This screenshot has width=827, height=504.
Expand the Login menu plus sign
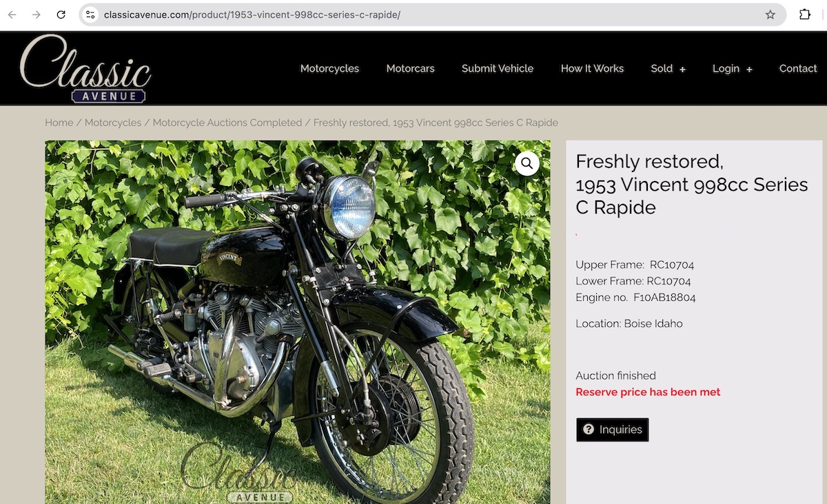[x=749, y=70]
